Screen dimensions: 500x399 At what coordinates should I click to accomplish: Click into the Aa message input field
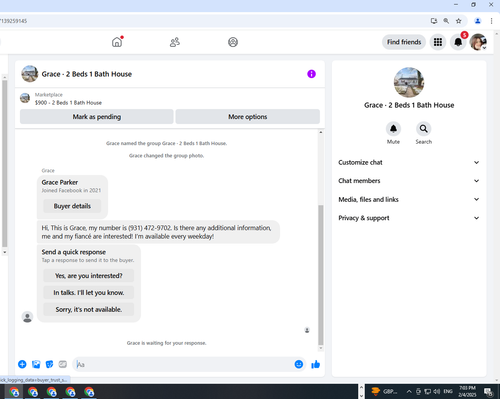(x=183, y=364)
